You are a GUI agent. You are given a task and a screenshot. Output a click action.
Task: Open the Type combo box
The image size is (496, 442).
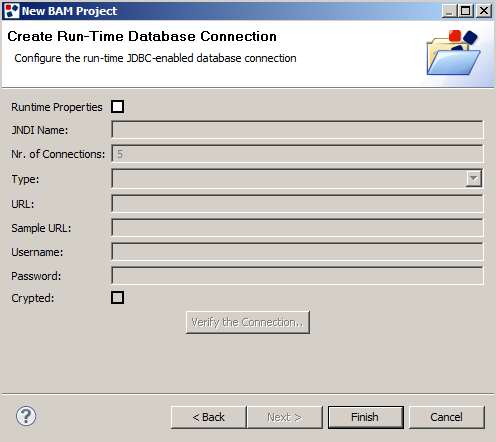(297, 179)
